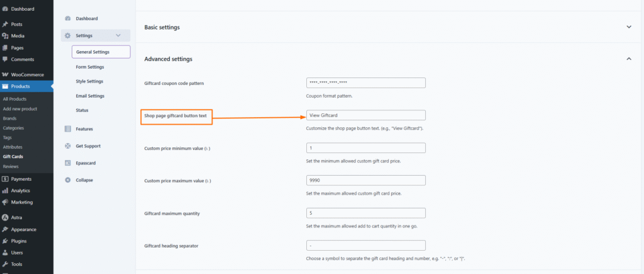The image size is (644, 274).
Task: Select Email Settings in the submenu
Action: coord(90,96)
